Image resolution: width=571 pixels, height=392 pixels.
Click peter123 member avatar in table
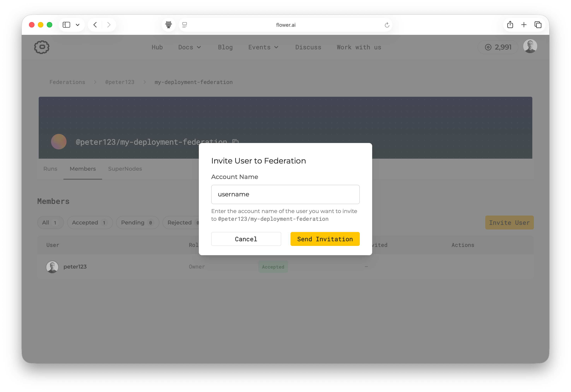[x=52, y=267]
